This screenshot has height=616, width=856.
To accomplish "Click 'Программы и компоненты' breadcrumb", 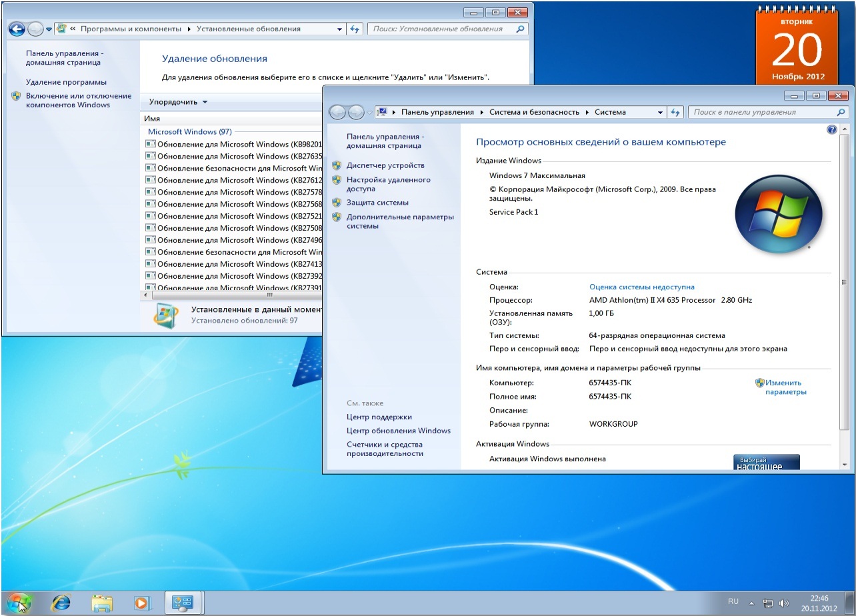I will coord(131,29).
